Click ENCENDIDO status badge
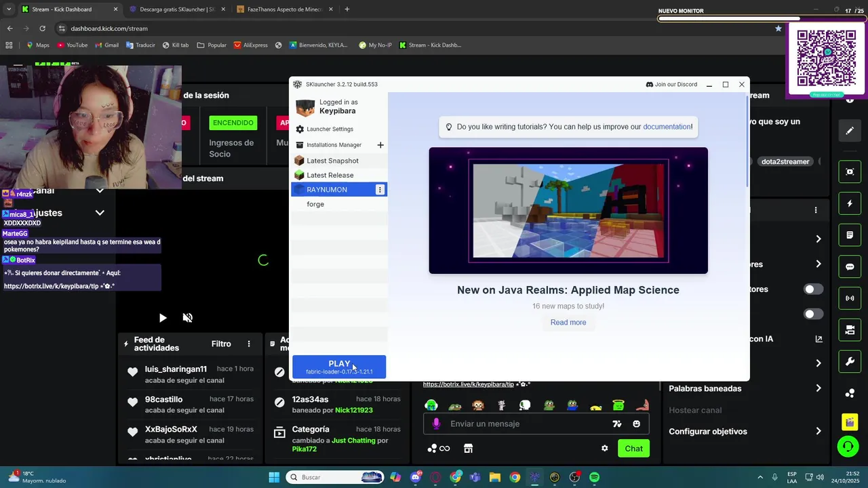 click(233, 123)
